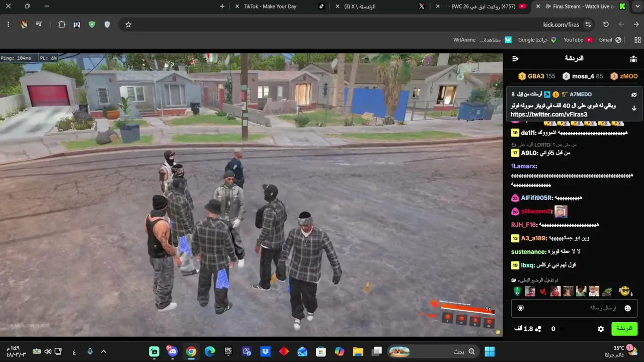Open the Windows Start menu
Screen dimensions: 644x362
point(489,351)
